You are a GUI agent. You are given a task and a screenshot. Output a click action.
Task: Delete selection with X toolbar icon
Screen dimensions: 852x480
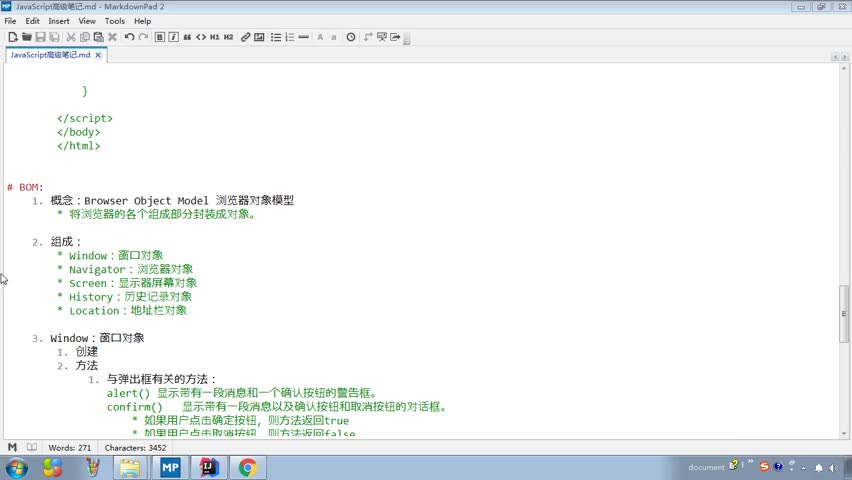click(112, 37)
